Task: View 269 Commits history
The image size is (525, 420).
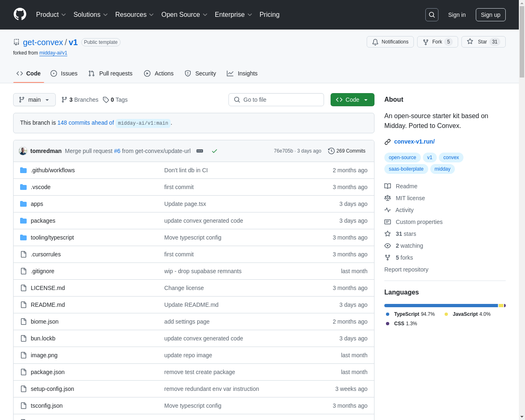Action: pyautogui.click(x=347, y=151)
